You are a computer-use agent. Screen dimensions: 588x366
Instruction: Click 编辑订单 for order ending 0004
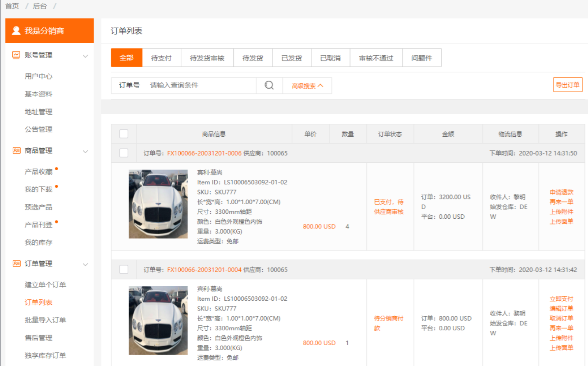(x=562, y=308)
